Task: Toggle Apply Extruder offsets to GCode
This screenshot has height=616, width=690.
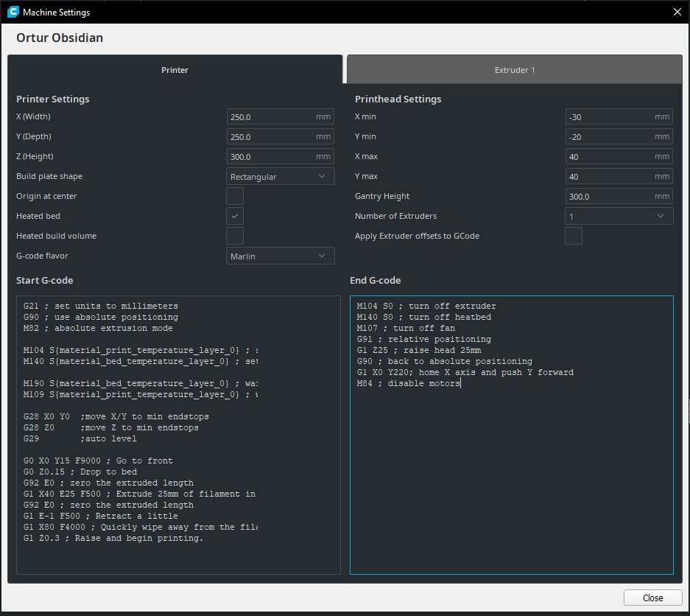Action: 574,236
